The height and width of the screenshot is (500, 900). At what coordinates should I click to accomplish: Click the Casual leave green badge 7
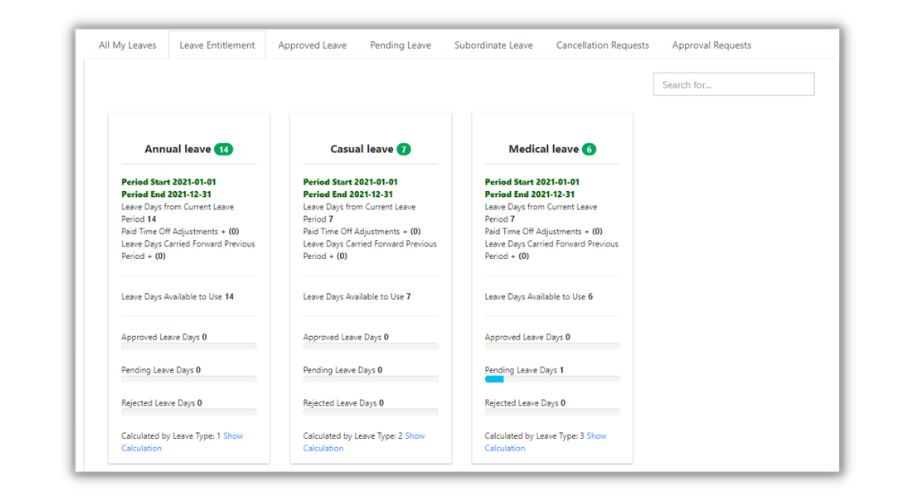pos(403,149)
